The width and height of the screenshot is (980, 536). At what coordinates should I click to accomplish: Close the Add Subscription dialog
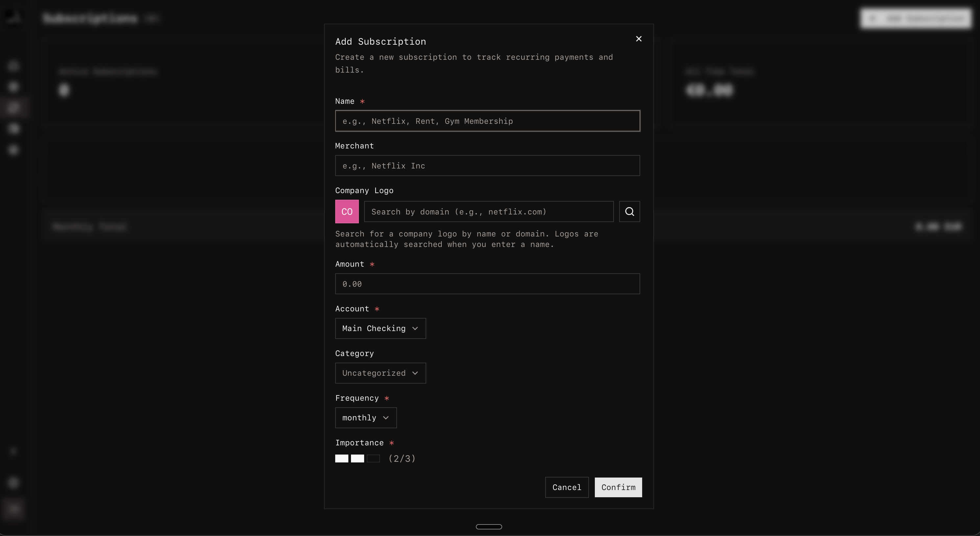pos(639,39)
